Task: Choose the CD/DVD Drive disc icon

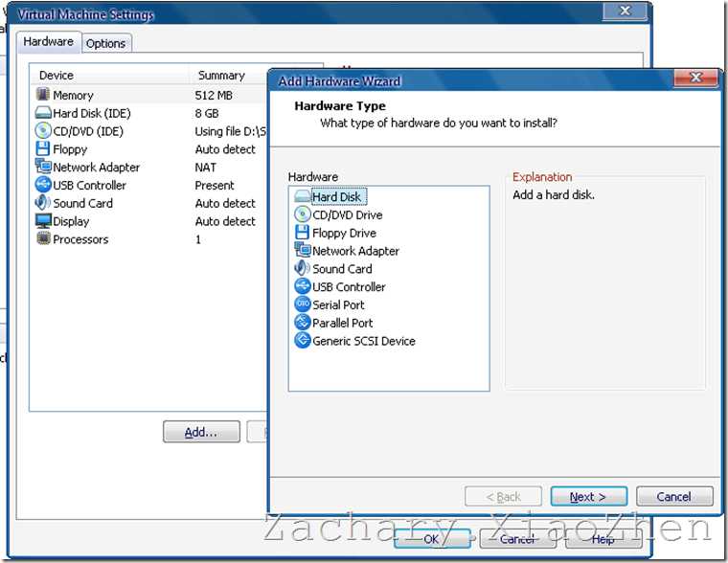Action: [x=302, y=214]
